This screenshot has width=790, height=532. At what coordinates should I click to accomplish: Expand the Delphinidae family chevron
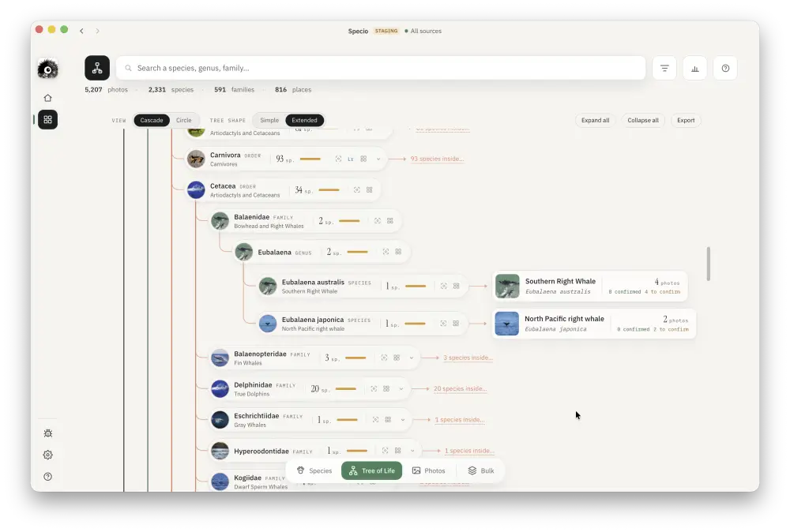click(401, 389)
